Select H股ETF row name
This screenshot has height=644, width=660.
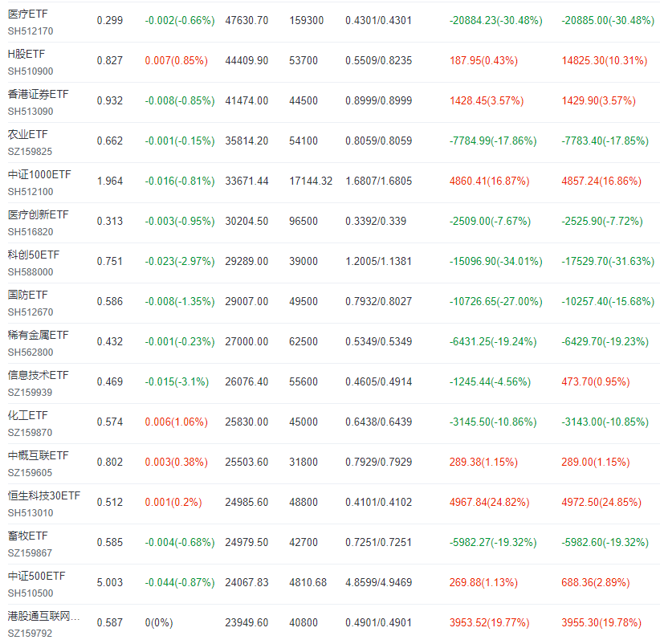coord(26,54)
